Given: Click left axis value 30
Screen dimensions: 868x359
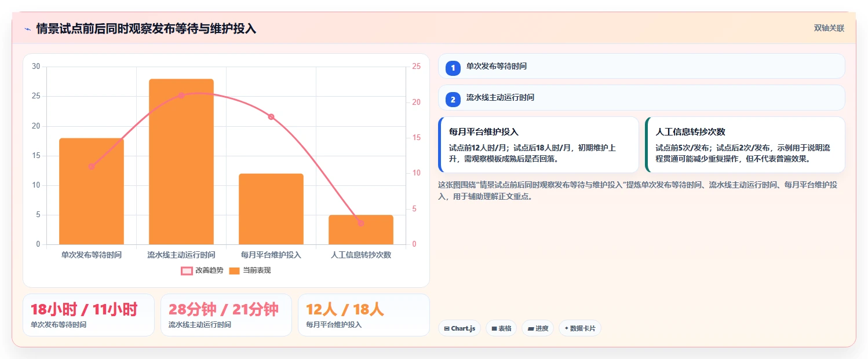Looking at the screenshot, I should click(36, 67).
